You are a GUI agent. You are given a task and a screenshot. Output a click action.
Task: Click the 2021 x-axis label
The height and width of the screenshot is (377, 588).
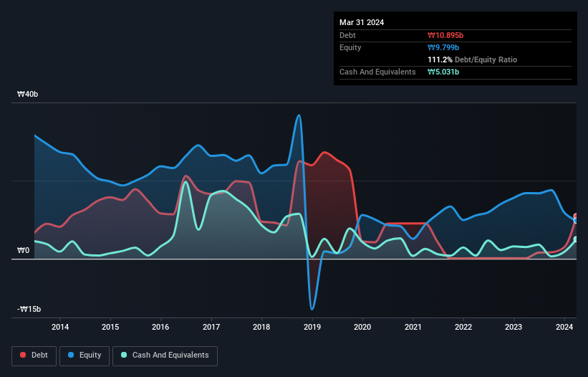pos(413,327)
